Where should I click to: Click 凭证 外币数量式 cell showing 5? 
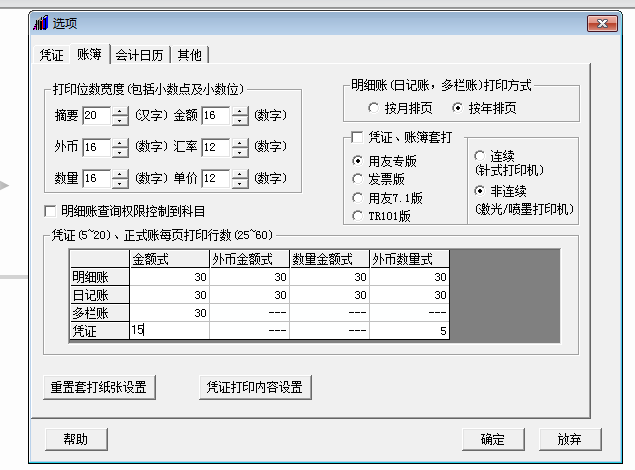(409, 331)
